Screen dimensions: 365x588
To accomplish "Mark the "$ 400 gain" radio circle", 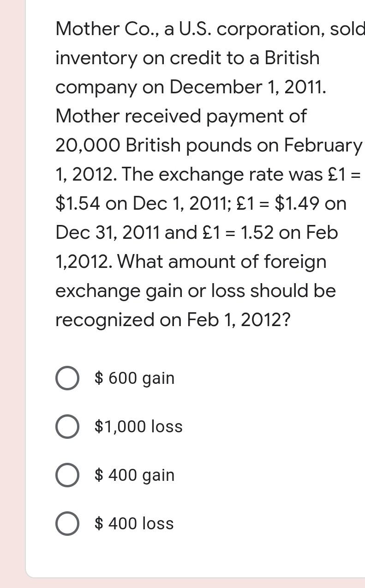I will (67, 475).
